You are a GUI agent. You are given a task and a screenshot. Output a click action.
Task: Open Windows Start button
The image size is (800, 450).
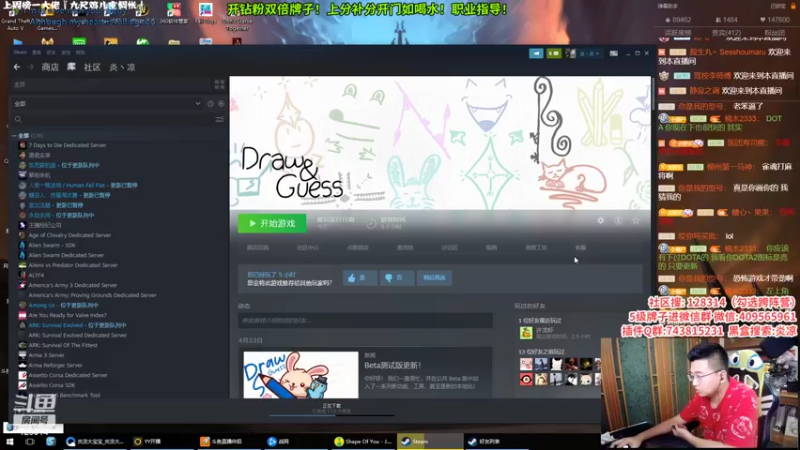10,441
